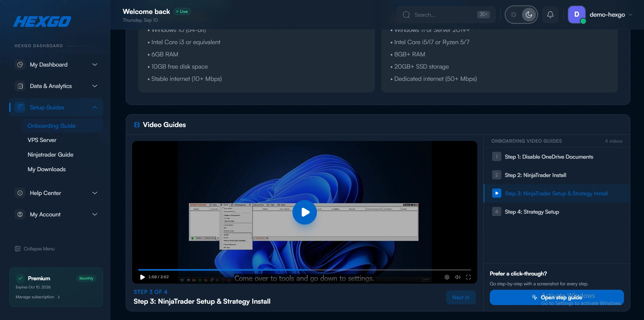Click the demo-hexgo avatar
This screenshot has width=644, height=320.
pyautogui.click(x=577, y=15)
